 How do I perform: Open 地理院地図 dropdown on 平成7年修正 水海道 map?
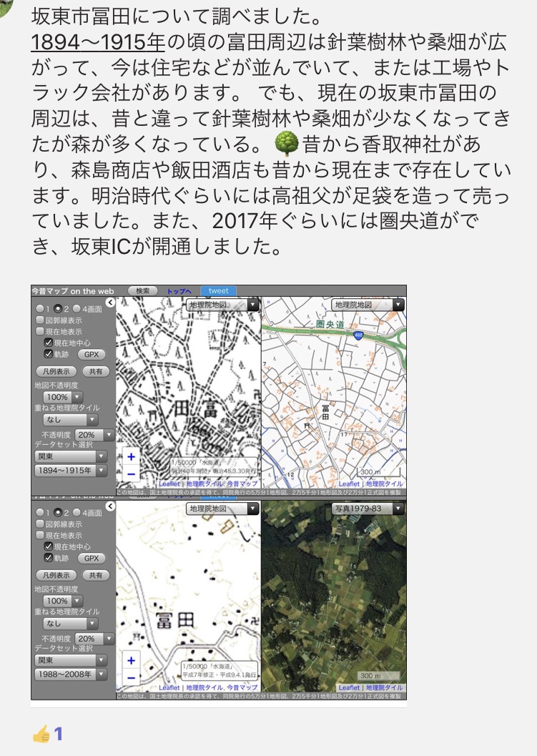point(222,509)
